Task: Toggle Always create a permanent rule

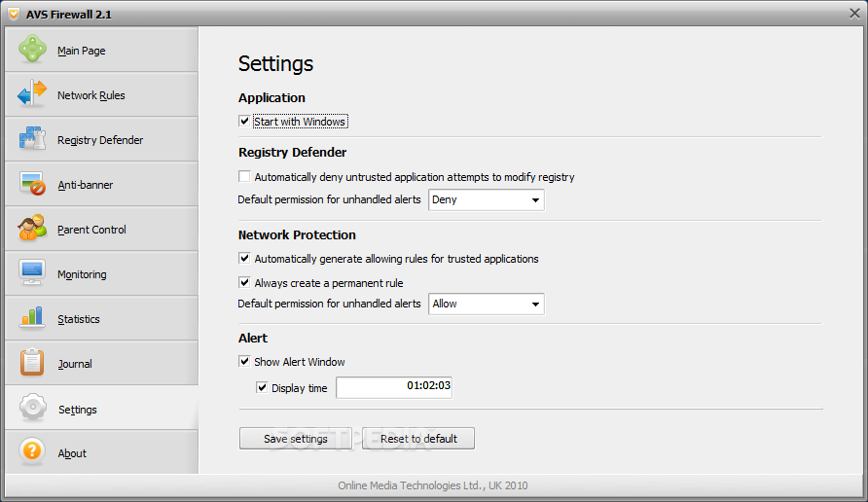Action: 244,283
